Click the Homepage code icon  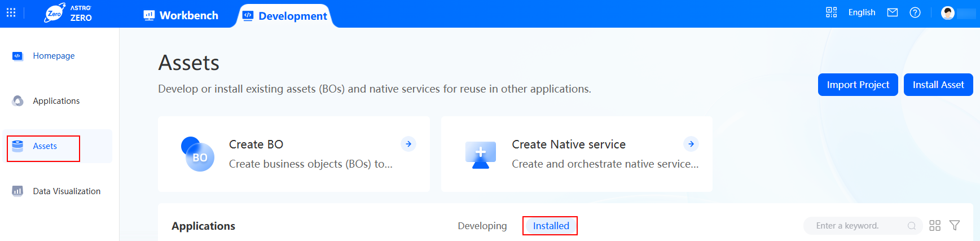17,56
